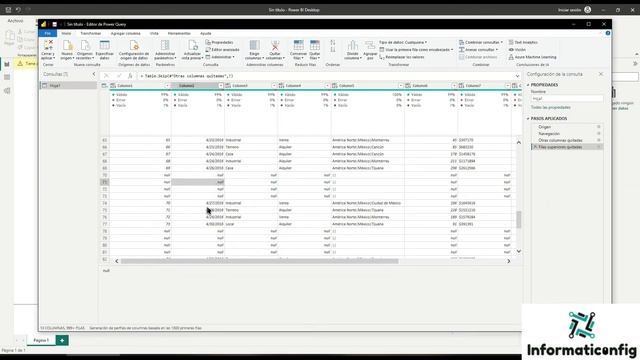Open Column5 filter dropdown arrow
Image resolution: width=640 pixels, height=360 pixels.
coord(401,86)
